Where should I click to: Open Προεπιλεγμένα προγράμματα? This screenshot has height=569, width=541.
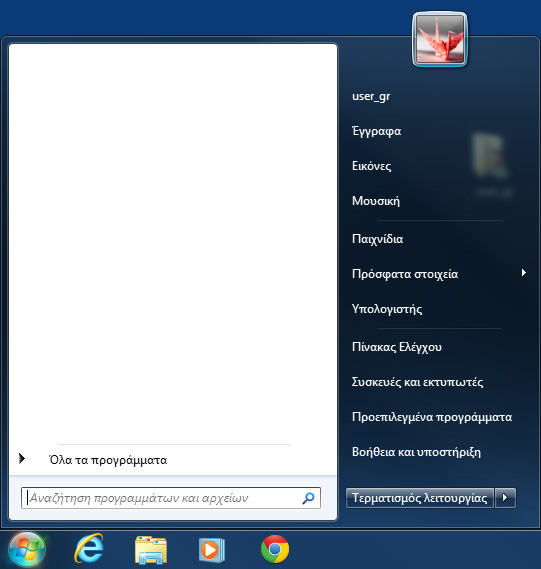tap(432, 417)
